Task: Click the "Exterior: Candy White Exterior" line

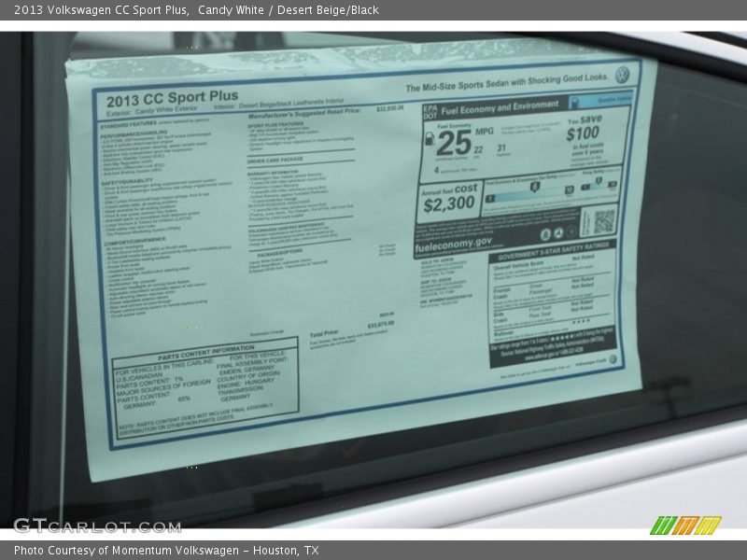Action: point(151,111)
